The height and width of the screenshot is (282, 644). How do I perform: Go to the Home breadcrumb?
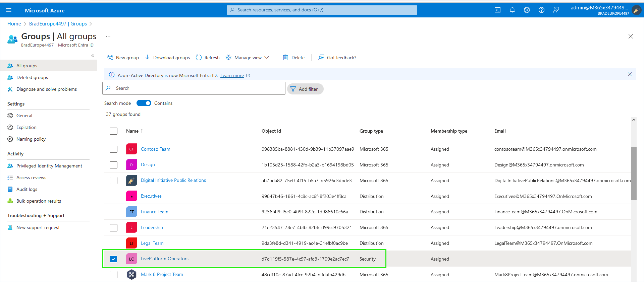click(14, 24)
